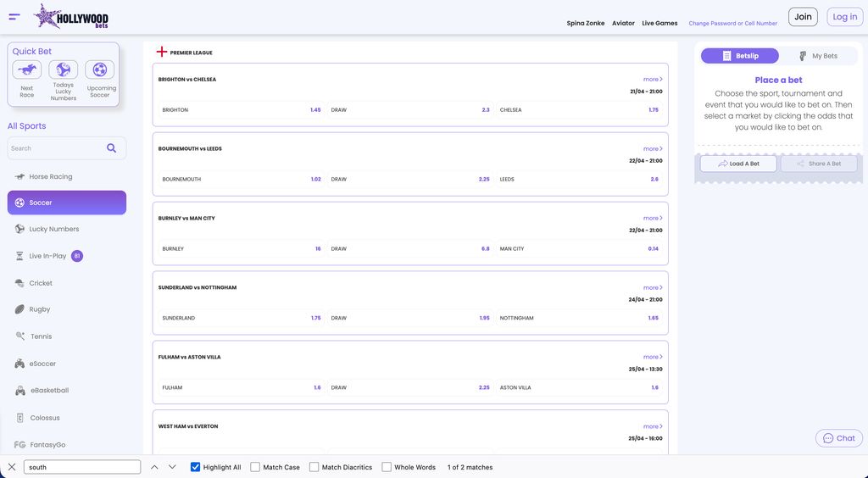
Task: Open Live In-Play section
Action: pos(66,256)
